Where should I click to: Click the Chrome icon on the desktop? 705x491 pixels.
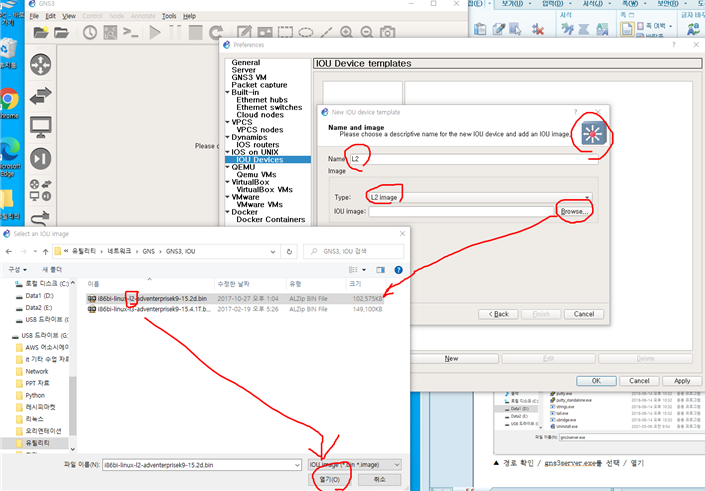pos(9,99)
